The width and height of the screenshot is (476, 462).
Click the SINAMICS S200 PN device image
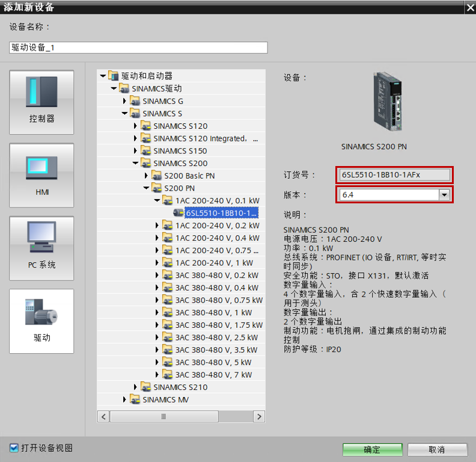(388, 102)
